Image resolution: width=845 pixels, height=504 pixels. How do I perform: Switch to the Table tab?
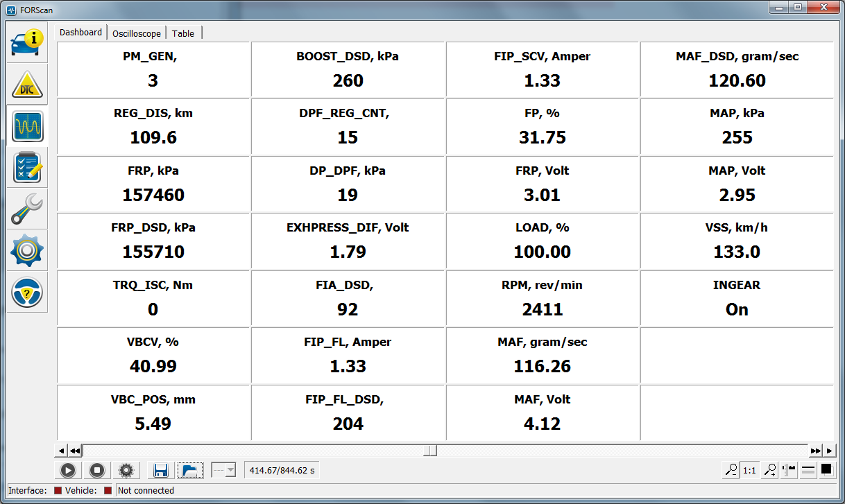(183, 33)
